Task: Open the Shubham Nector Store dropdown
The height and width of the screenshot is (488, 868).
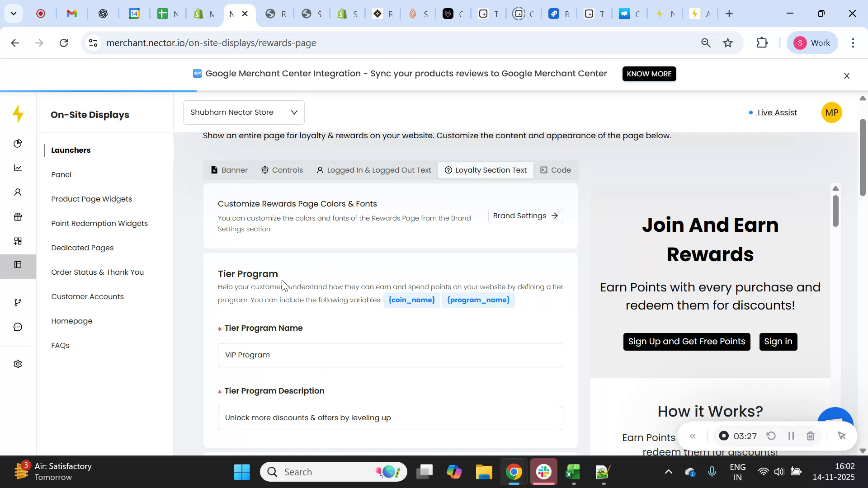Action: (x=244, y=112)
